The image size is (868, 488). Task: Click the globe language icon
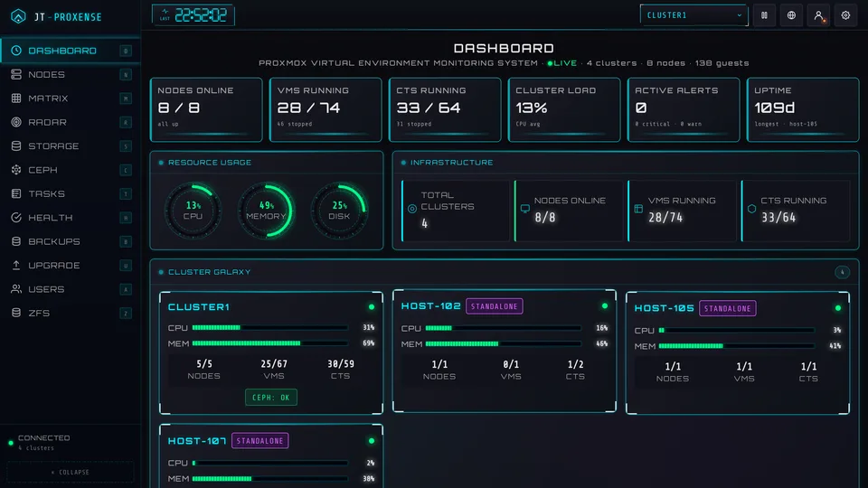coord(791,15)
